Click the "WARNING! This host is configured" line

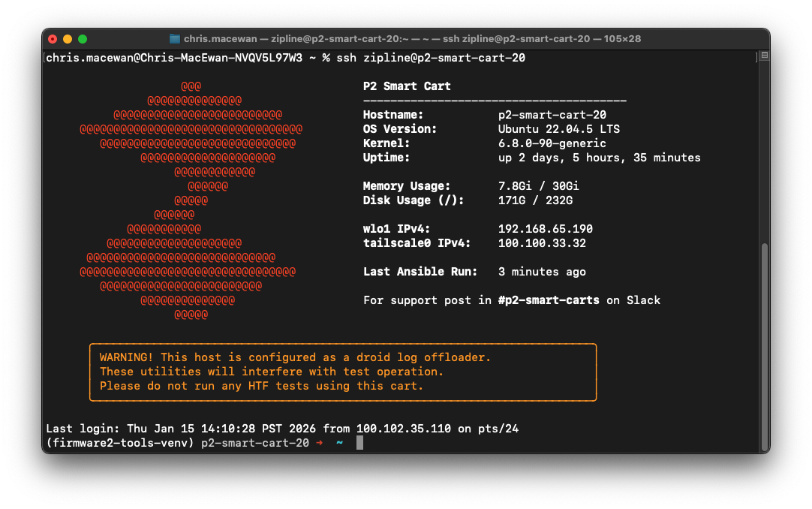pyautogui.click(x=295, y=357)
